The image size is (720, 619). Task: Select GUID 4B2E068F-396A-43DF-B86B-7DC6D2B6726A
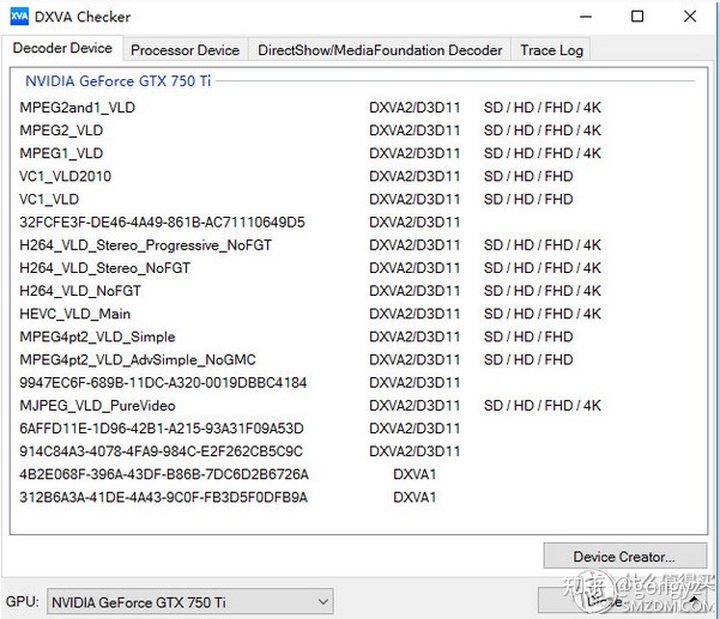(x=164, y=474)
